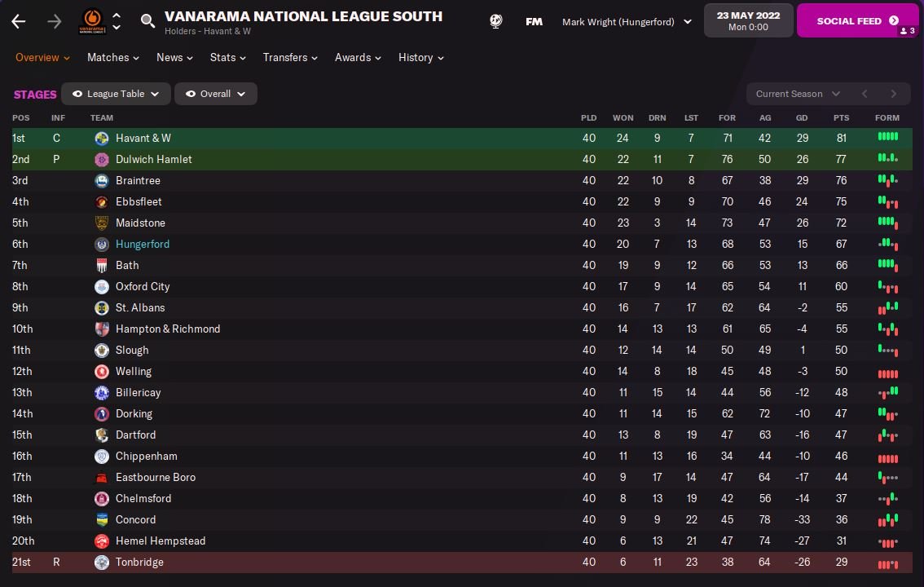Image resolution: width=924 pixels, height=587 pixels.
Task: Open the Stats menu
Action: [x=227, y=57]
